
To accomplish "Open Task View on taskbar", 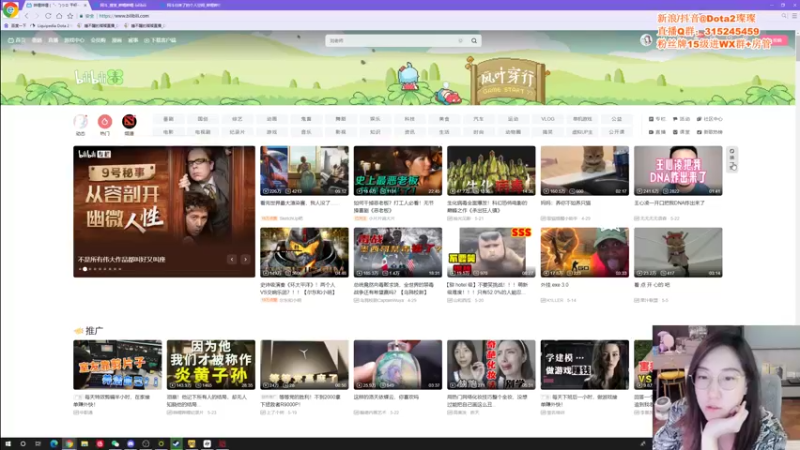I will click(x=38, y=444).
